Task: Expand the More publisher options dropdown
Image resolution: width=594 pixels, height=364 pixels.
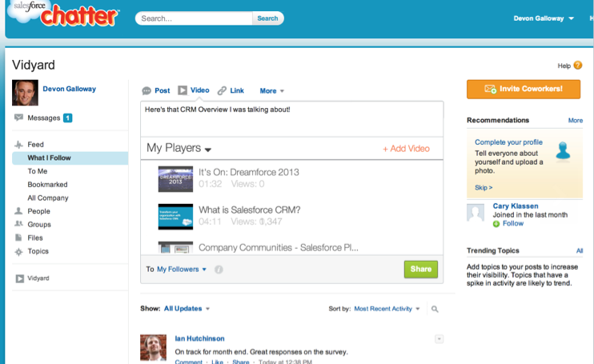Action: pyautogui.click(x=271, y=91)
